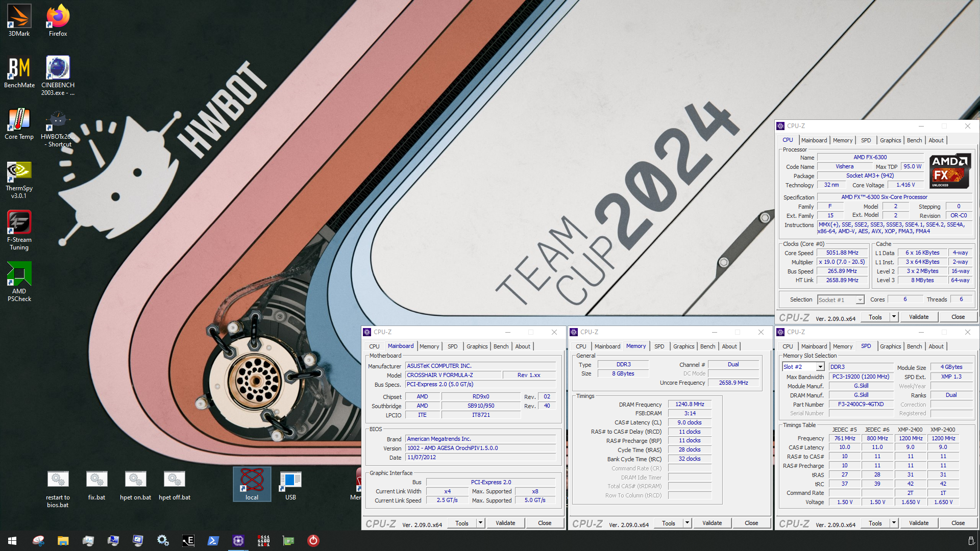
Task: Expand Tools arrow in Mainboard window
Action: (x=480, y=523)
